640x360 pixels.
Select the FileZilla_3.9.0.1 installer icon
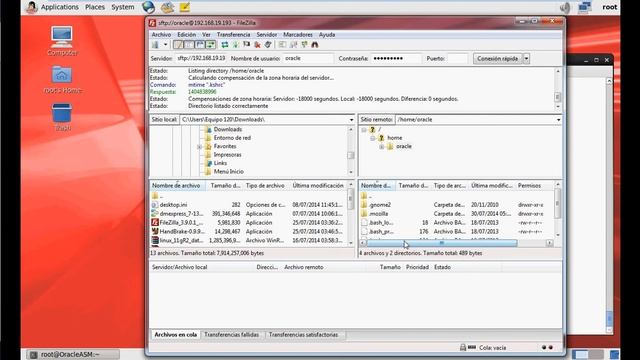[155, 223]
